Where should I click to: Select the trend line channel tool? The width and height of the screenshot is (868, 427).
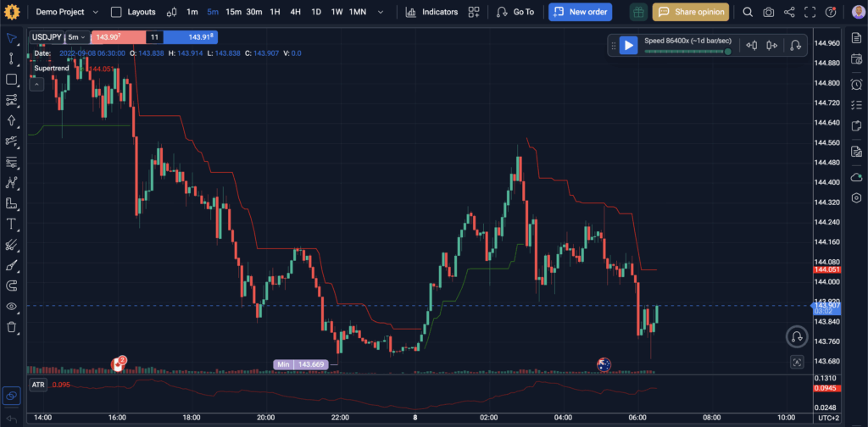pyautogui.click(x=11, y=141)
